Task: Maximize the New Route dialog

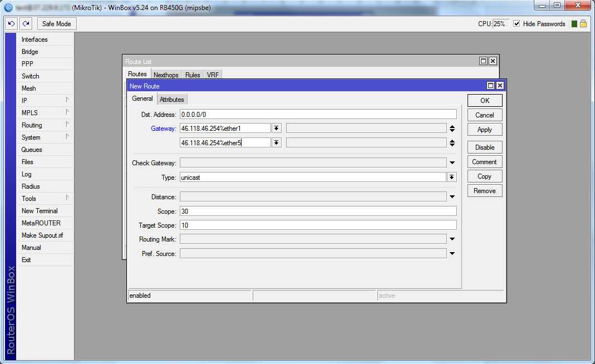Action: pyautogui.click(x=490, y=86)
